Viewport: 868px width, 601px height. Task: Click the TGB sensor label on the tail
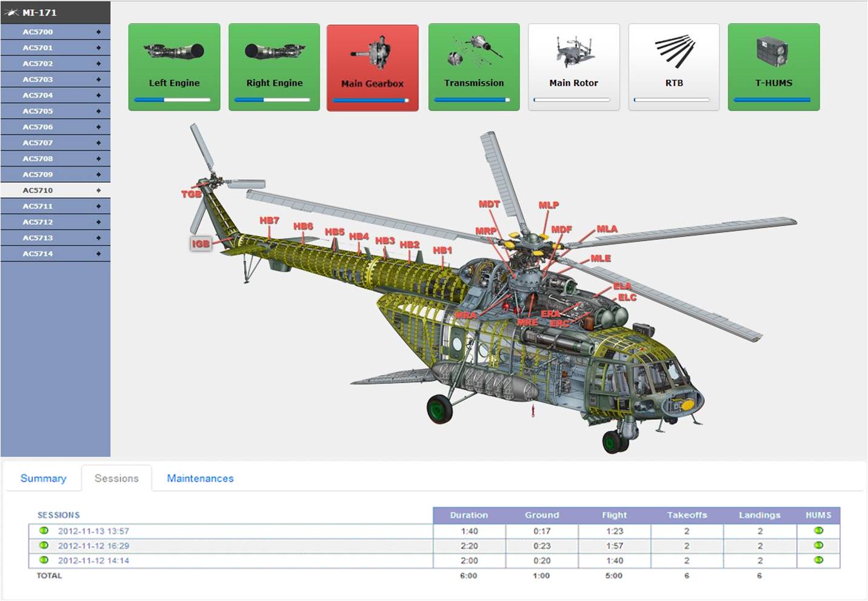(x=191, y=194)
